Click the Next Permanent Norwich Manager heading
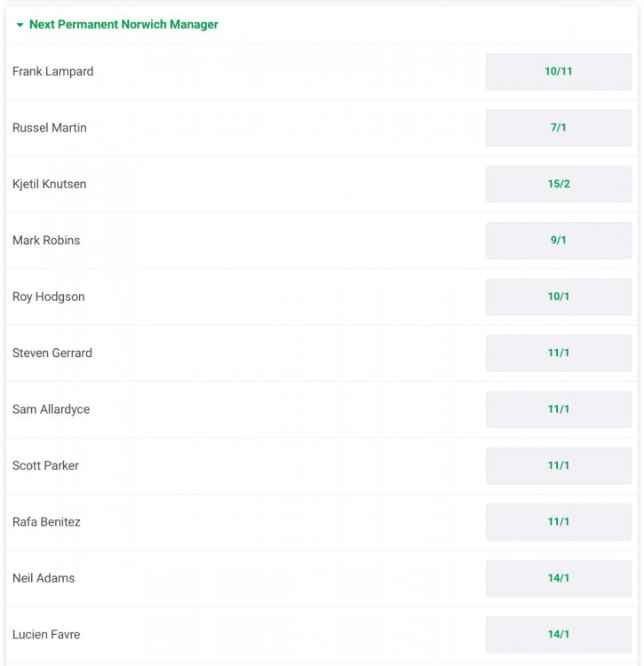Viewport: 644px width, 666px height. coord(123,25)
